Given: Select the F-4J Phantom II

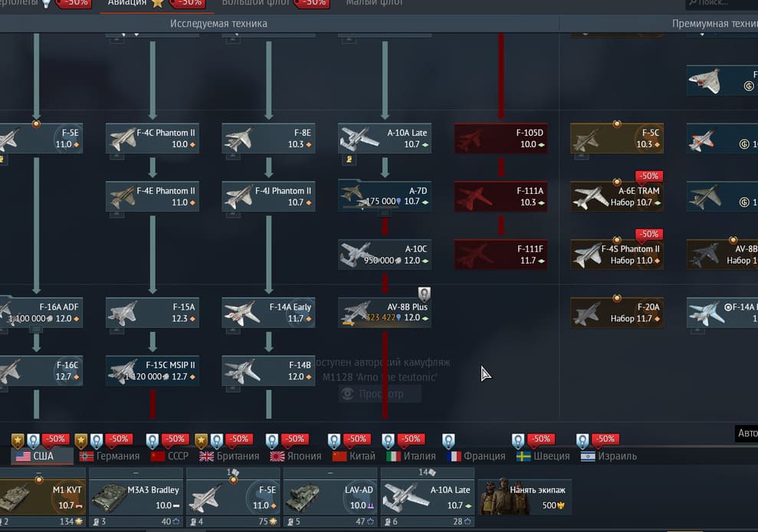Looking at the screenshot, I should 268,196.
